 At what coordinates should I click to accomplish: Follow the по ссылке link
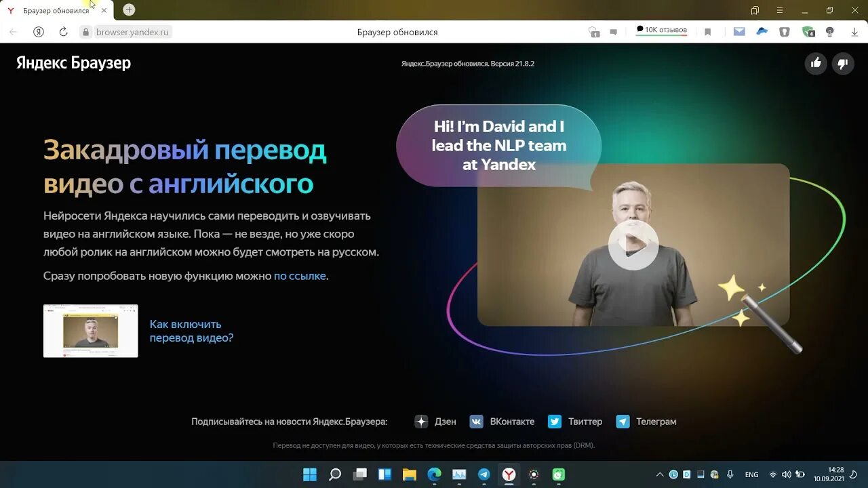[300, 276]
